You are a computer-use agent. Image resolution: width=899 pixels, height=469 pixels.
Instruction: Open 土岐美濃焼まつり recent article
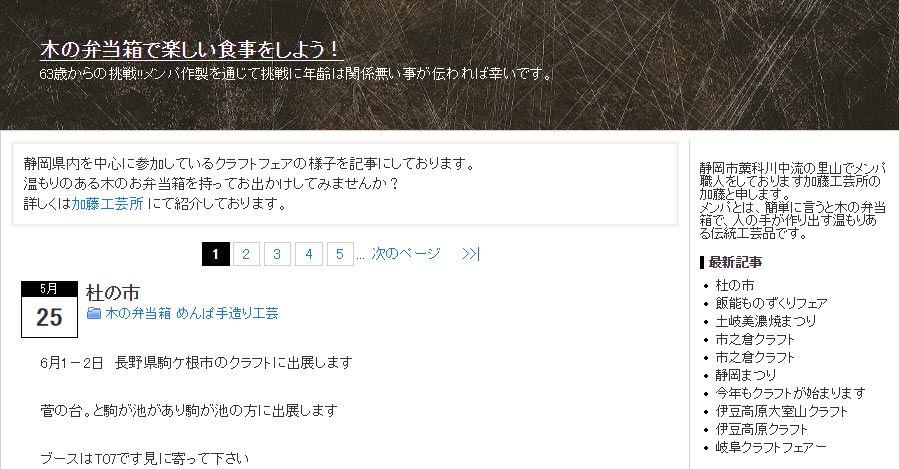click(765, 321)
